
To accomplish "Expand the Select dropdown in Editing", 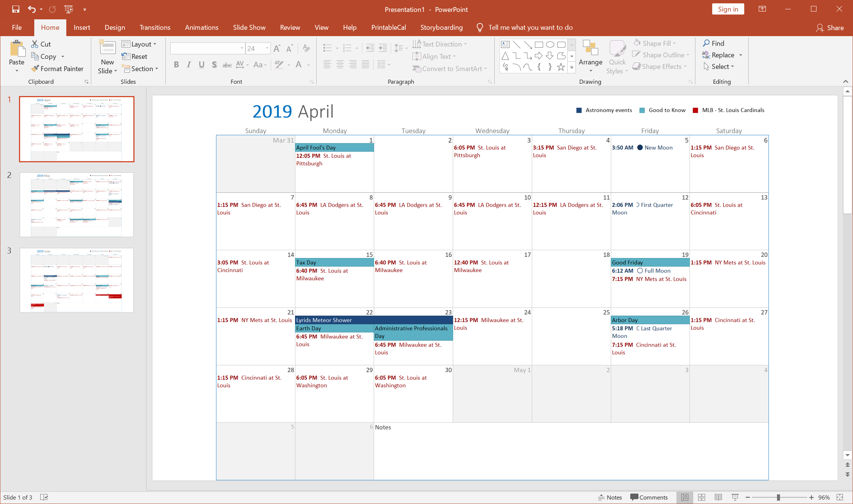I will pyautogui.click(x=723, y=67).
